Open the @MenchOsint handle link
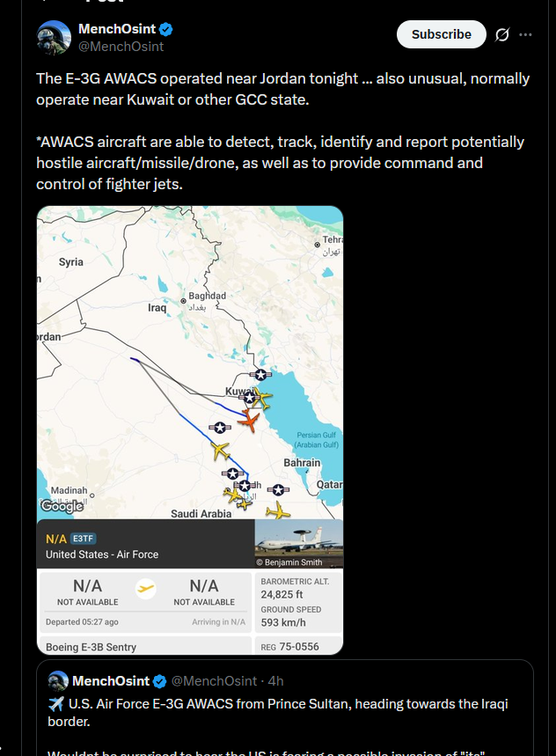The height and width of the screenshot is (756, 556). pyautogui.click(x=121, y=47)
